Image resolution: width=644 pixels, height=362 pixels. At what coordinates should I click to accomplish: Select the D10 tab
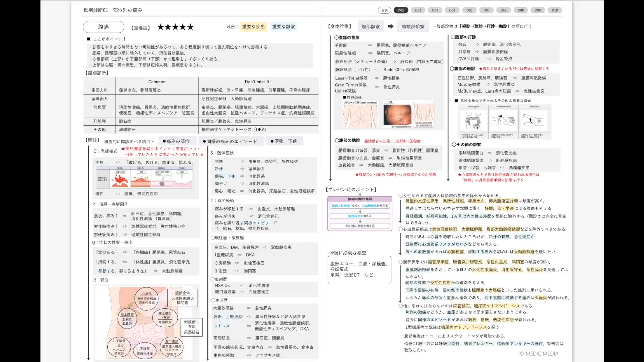pos(555,10)
